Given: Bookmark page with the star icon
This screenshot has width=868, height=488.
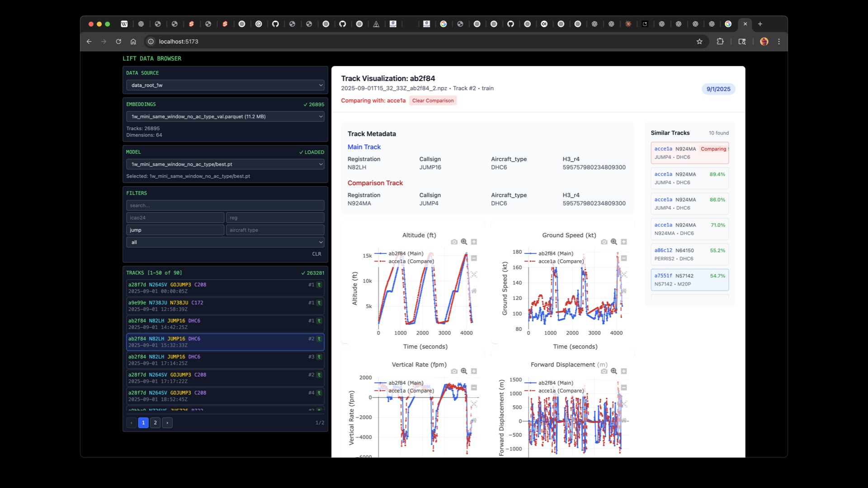Looking at the screenshot, I should pyautogui.click(x=699, y=42).
